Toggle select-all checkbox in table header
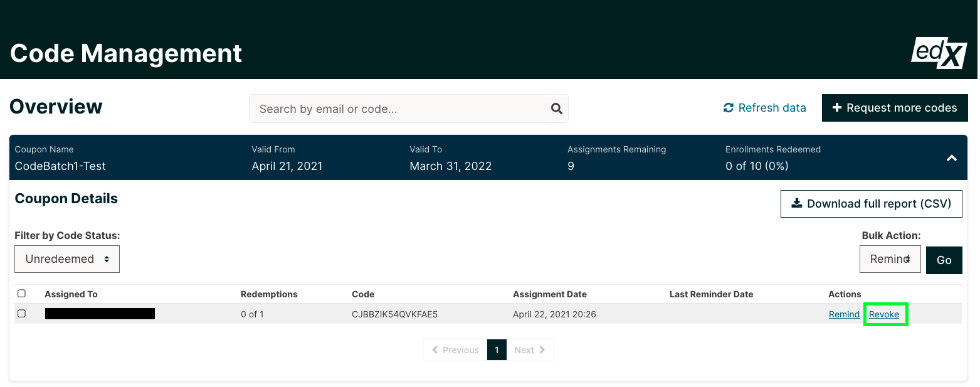Screen dimensions: 980x387 [x=22, y=294]
